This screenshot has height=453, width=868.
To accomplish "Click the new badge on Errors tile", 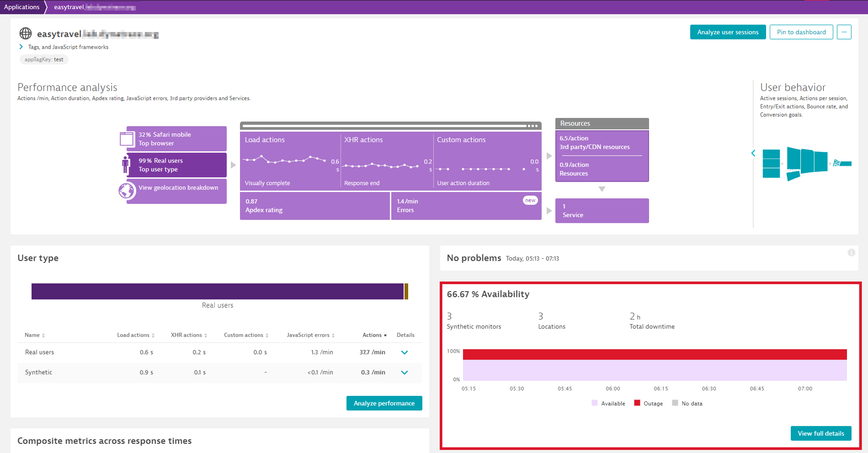I will pos(530,200).
